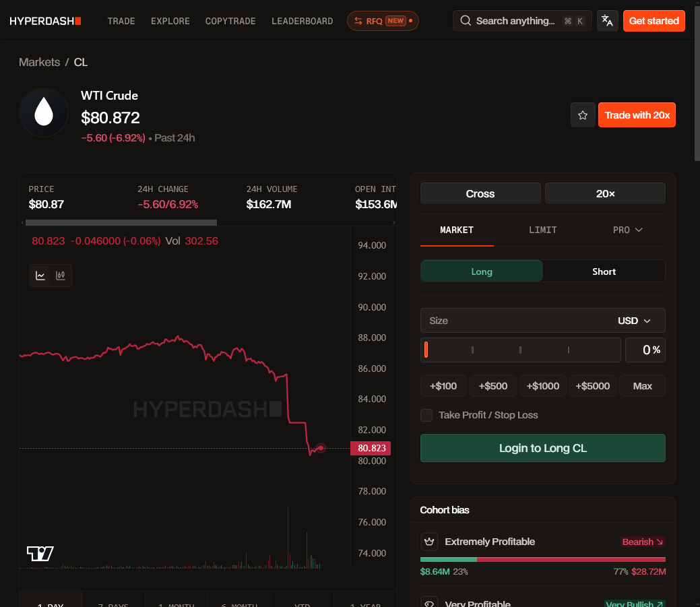The height and width of the screenshot is (607, 700).
Task: Click Trade with 20x button
Action: coord(637,115)
